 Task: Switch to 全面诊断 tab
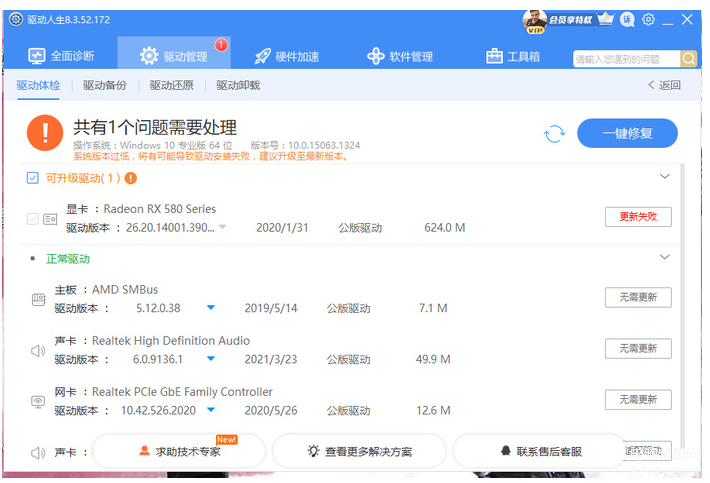(x=61, y=56)
